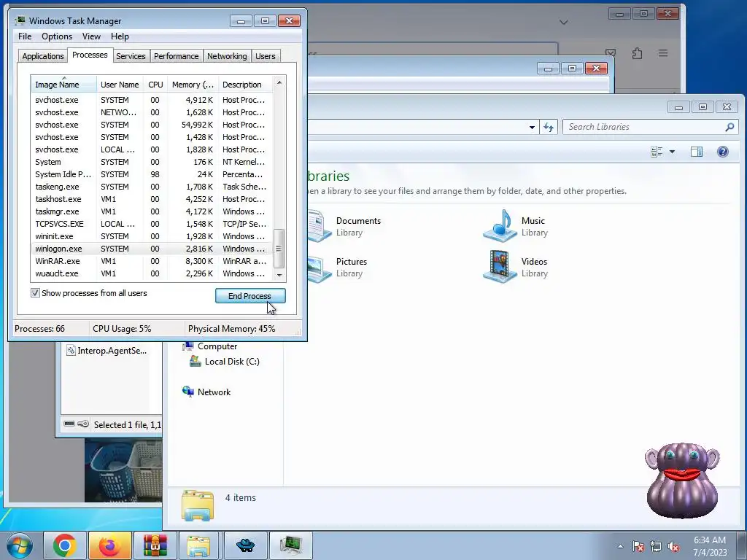Click the Explorer help question mark icon
This screenshot has width=747, height=560.
pyautogui.click(x=722, y=152)
